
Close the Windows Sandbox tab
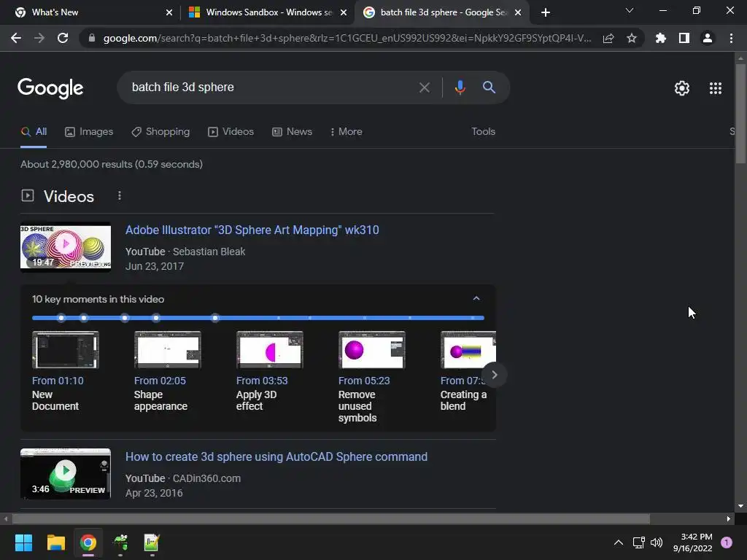(344, 12)
